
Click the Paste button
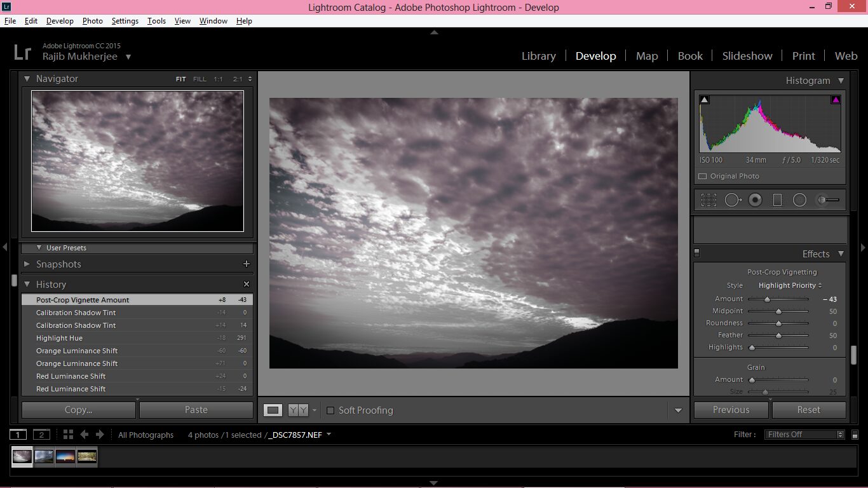click(196, 410)
